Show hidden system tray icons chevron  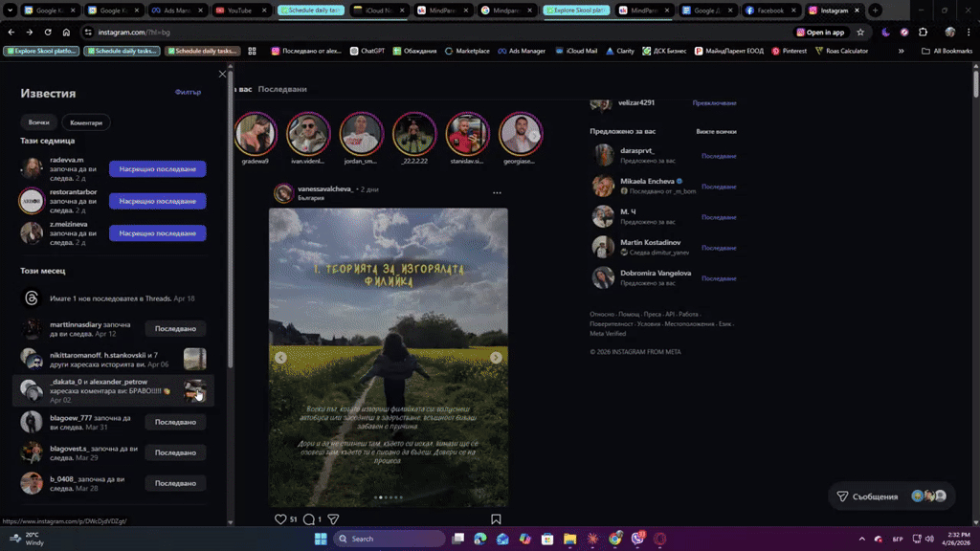[x=862, y=539]
